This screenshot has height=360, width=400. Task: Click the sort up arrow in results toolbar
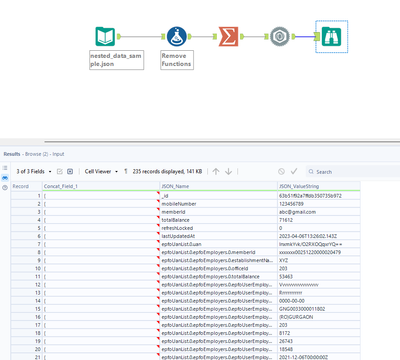pos(216,171)
